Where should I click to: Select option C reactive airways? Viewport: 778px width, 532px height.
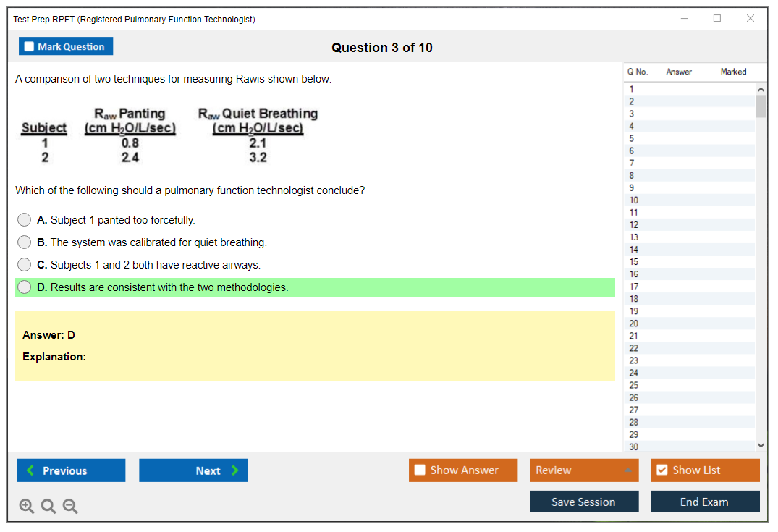click(25, 265)
